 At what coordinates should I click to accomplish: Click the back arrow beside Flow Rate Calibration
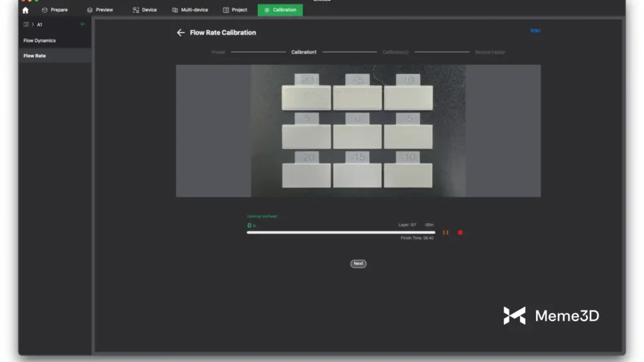tap(180, 33)
